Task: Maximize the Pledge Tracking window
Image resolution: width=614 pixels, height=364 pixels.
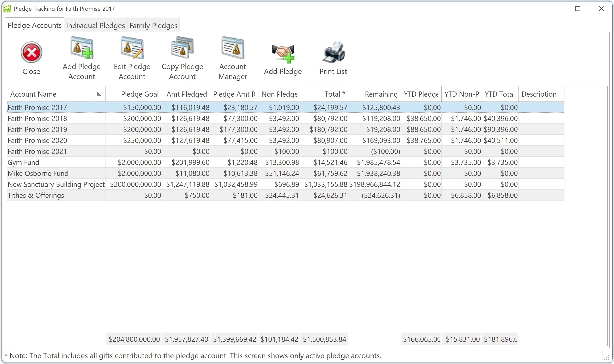Action: 578,9
